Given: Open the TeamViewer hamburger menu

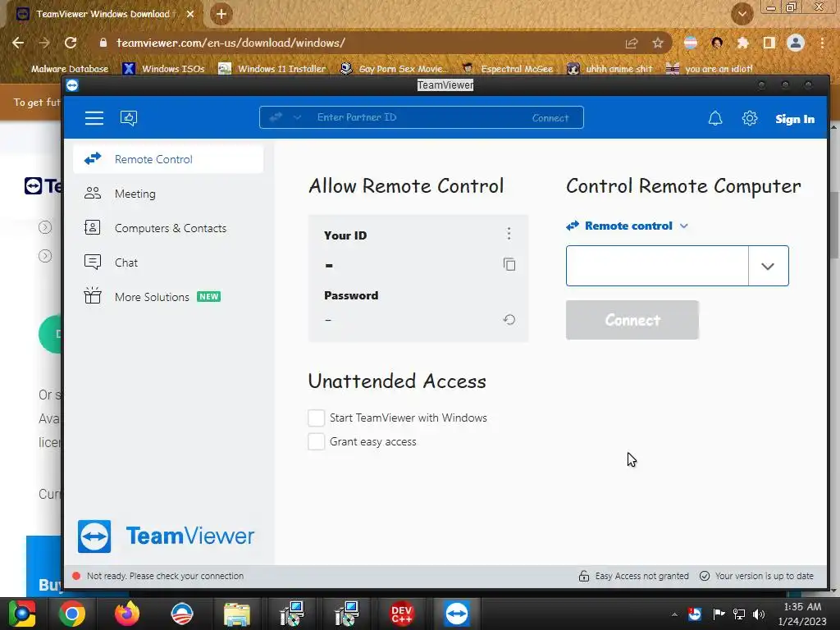Looking at the screenshot, I should click(x=94, y=118).
